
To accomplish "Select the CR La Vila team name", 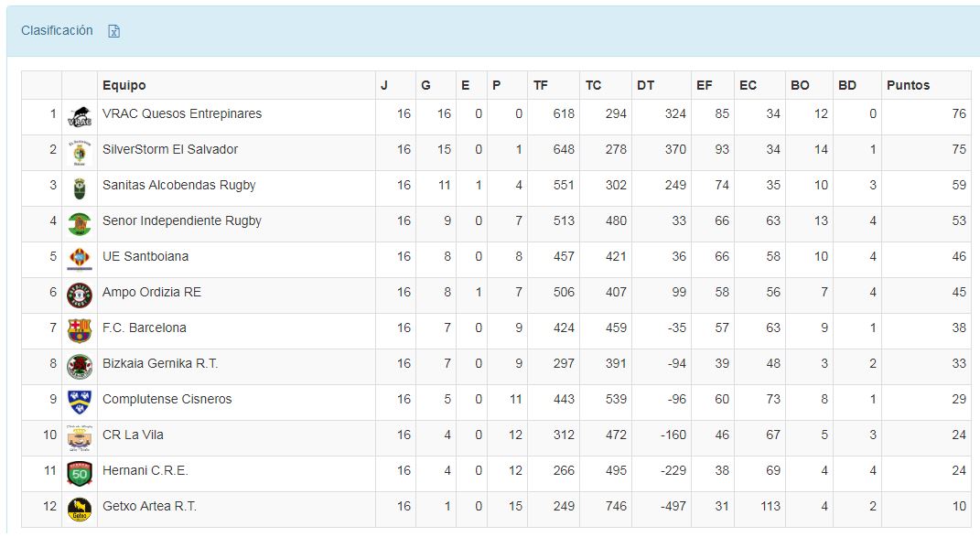I will point(133,435).
